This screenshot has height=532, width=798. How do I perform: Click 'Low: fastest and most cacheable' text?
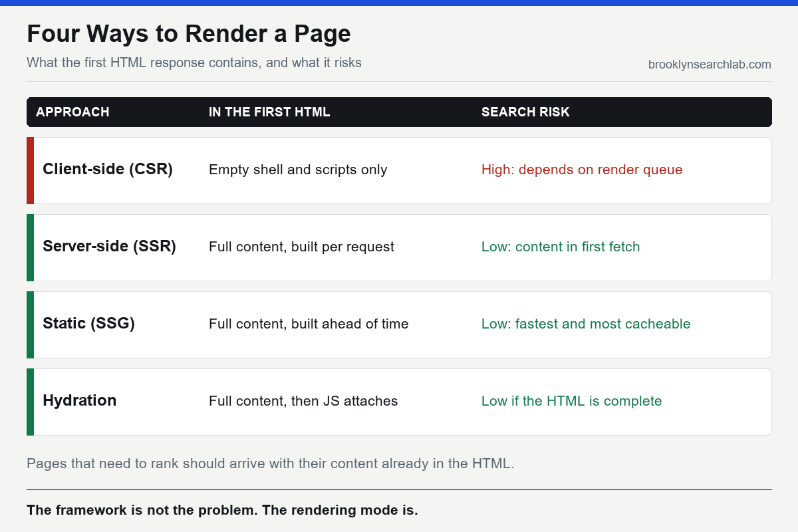point(586,324)
